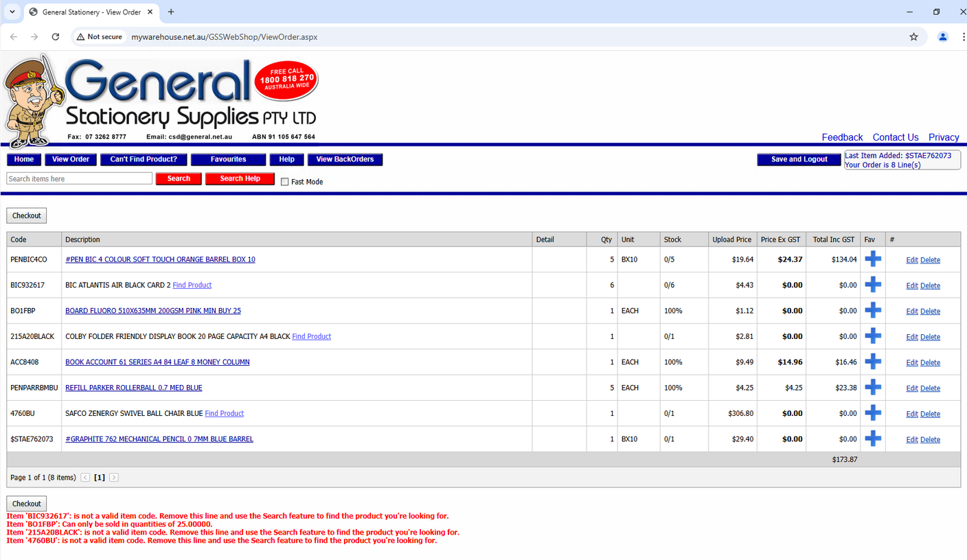Image resolution: width=967 pixels, height=560 pixels.
Task: Click favourite plus icon for ACC8408 row
Action: [x=872, y=362]
